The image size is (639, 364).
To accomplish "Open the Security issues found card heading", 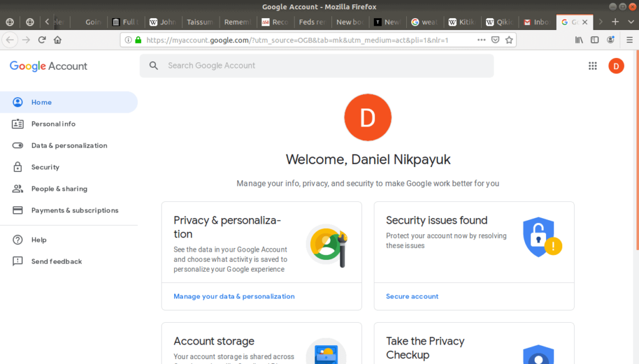I will click(x=436, y=220).
